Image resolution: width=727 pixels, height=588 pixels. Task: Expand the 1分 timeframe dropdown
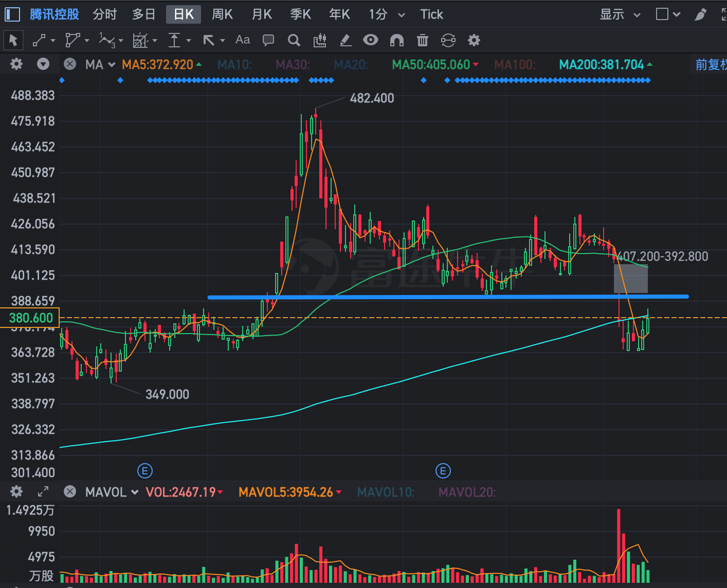(386, 14)
